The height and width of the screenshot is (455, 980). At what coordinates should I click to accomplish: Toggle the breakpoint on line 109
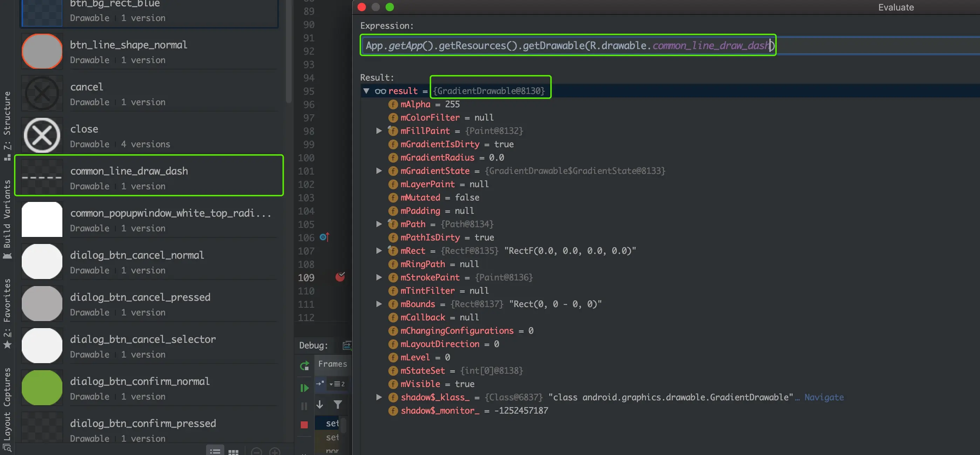click(340, 277)
